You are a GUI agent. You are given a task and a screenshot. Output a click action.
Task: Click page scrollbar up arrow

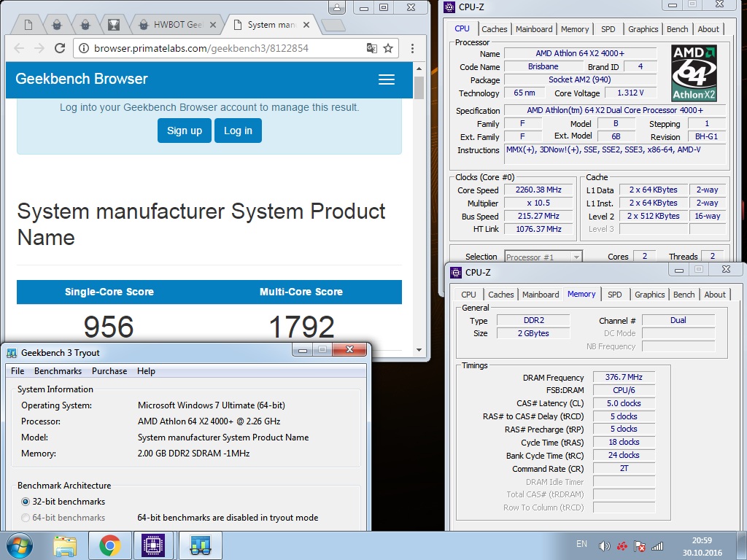[x=419, y=69]
